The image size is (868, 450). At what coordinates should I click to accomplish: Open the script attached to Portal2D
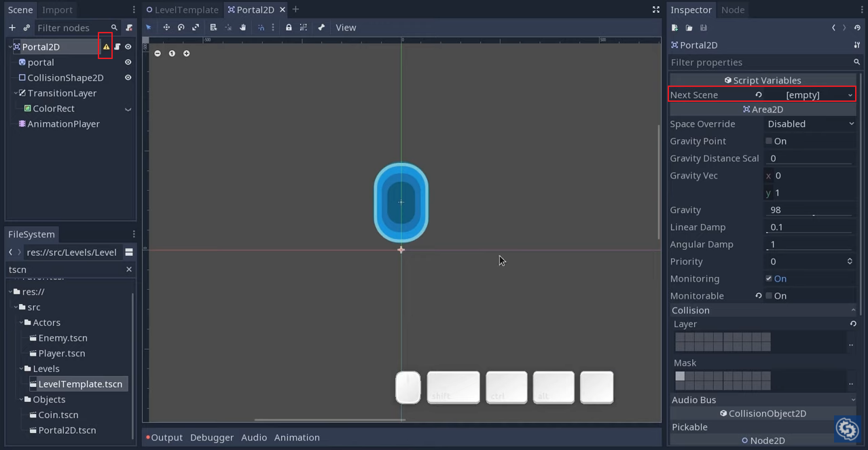click(117, 47)
